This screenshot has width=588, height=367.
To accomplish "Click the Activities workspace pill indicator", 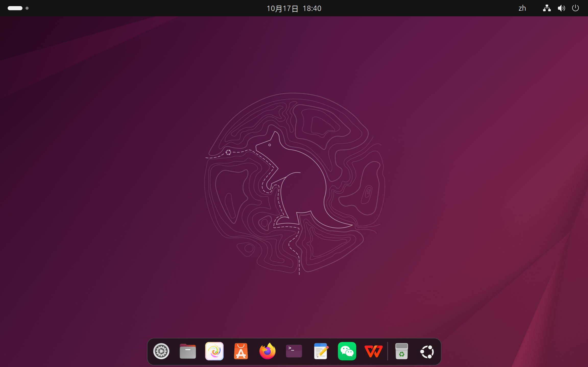I will (15, 8).
